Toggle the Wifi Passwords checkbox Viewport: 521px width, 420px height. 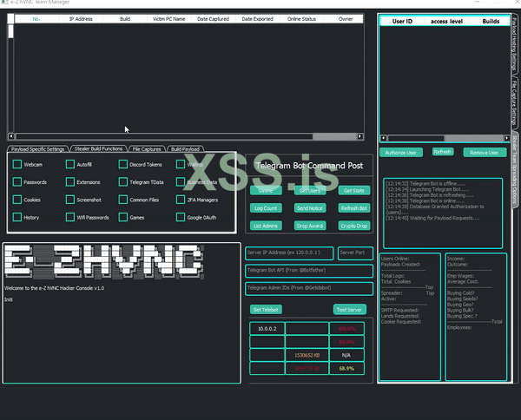70,217
